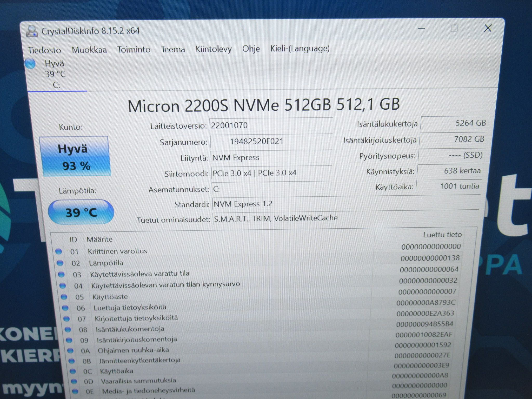Open the Kieli-(Language) menu
Viewport: 532px width, 399px height.
pyautogui.click(x=300, y=48)
